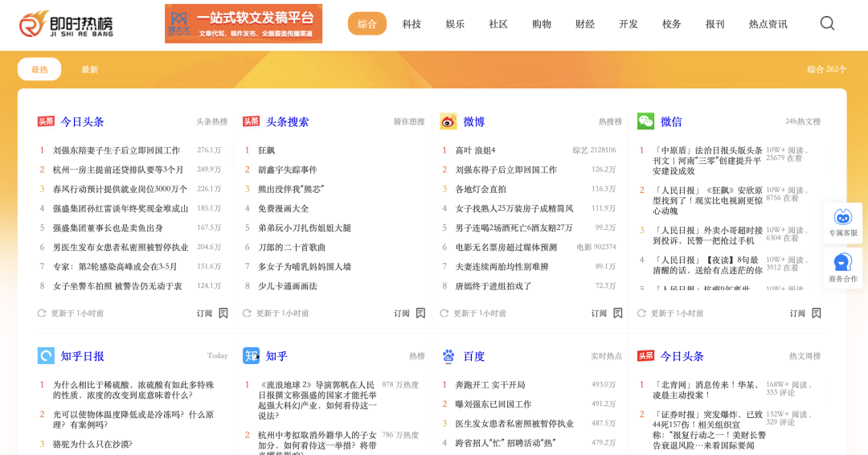
Task: Open the 报刊 category
Action: (714, 24)
